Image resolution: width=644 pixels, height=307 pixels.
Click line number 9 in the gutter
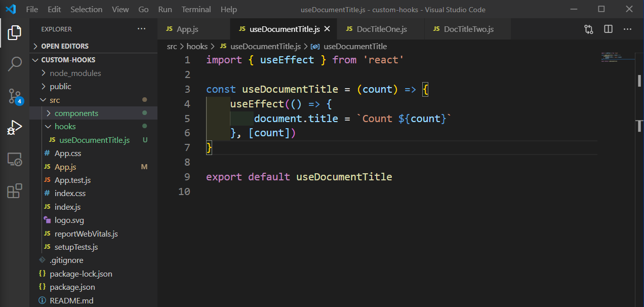pyautogui.click(x=187, y=177)
